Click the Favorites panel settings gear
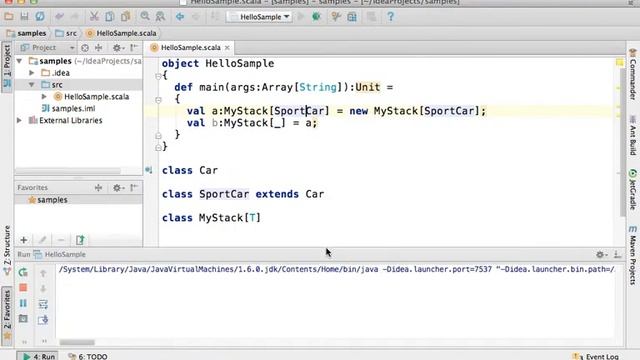The height and width of the screenshot is (360, 640). (118, 188)
